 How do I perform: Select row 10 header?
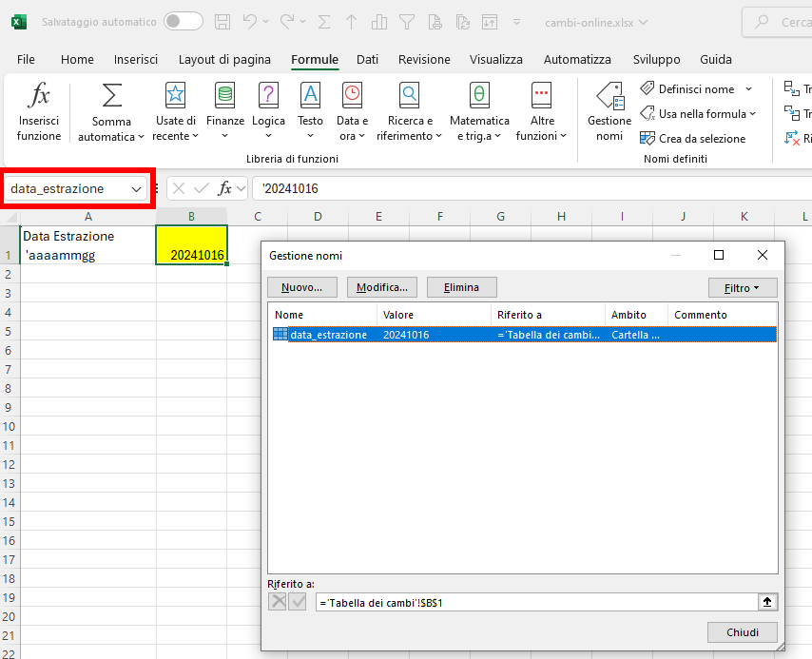tap(10, 426)
